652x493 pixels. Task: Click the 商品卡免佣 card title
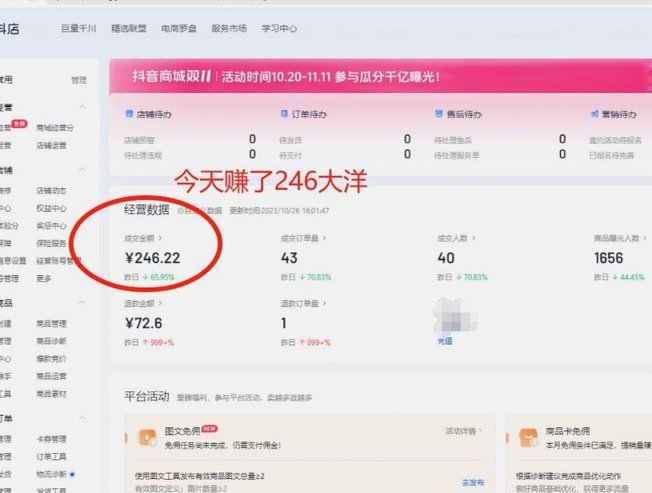568,431
